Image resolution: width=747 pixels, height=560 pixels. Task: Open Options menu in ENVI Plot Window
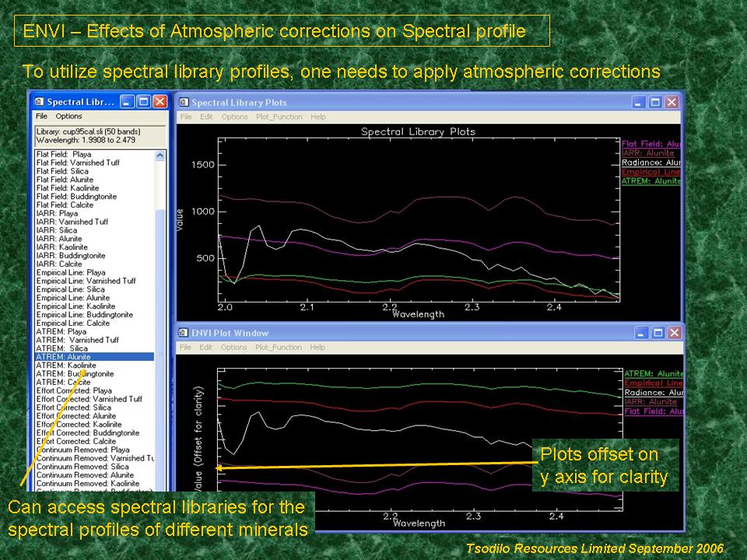[234, 347]
